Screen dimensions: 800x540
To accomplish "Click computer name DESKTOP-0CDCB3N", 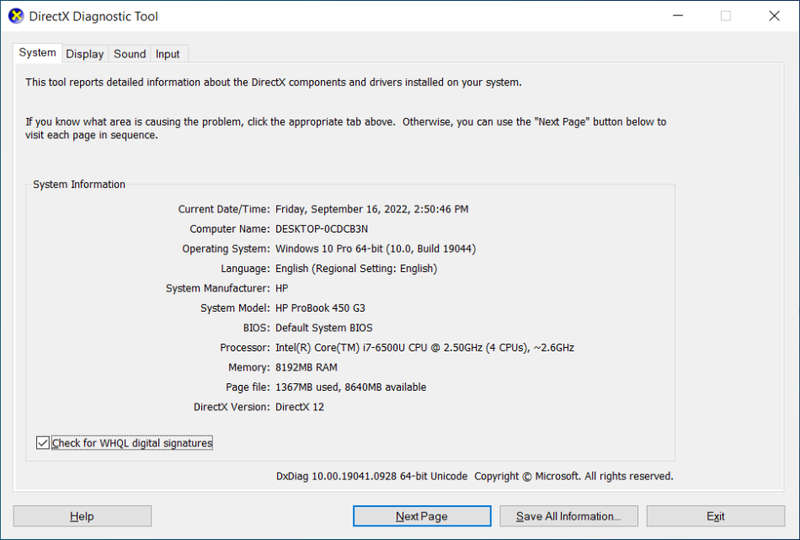I will (x=322, y=229).
